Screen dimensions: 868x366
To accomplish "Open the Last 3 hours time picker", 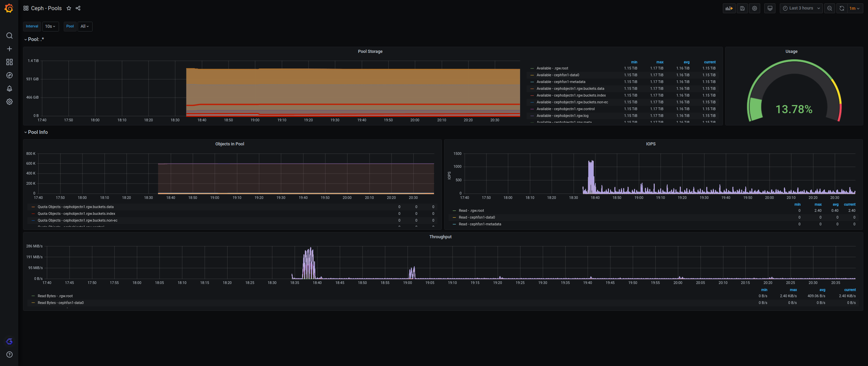I will pos(801,8).
